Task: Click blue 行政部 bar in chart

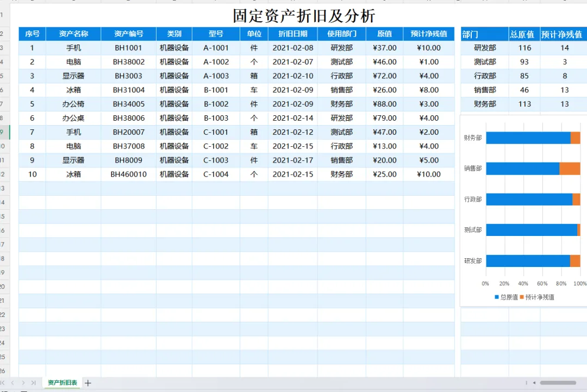Action: (x=529, y=199)
